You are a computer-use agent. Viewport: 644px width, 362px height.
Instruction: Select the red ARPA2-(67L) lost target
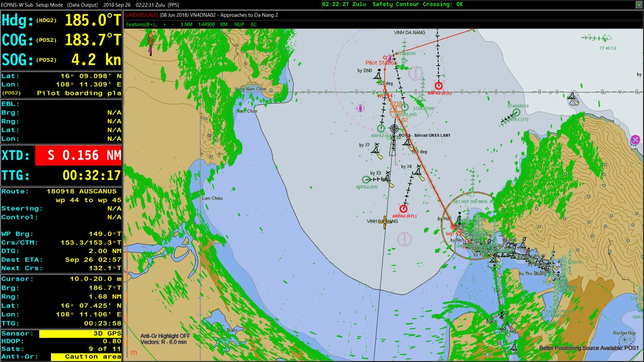click(404, 209)
